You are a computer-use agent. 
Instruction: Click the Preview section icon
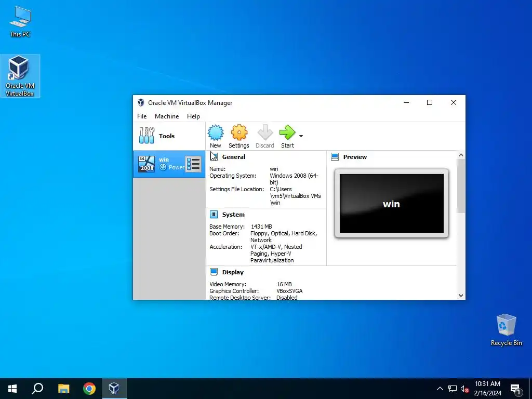tap(335, 156)
